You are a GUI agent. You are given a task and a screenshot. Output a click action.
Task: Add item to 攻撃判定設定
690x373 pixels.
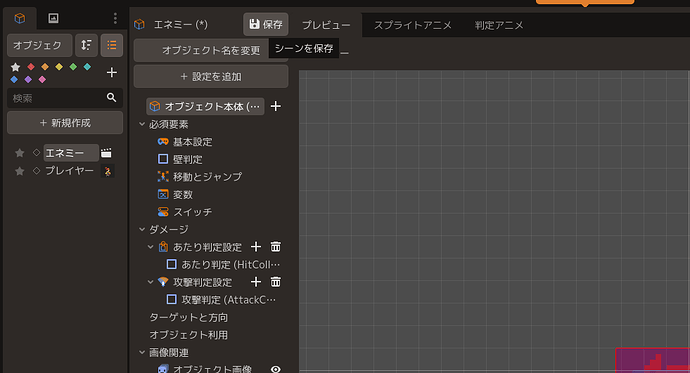256,282
